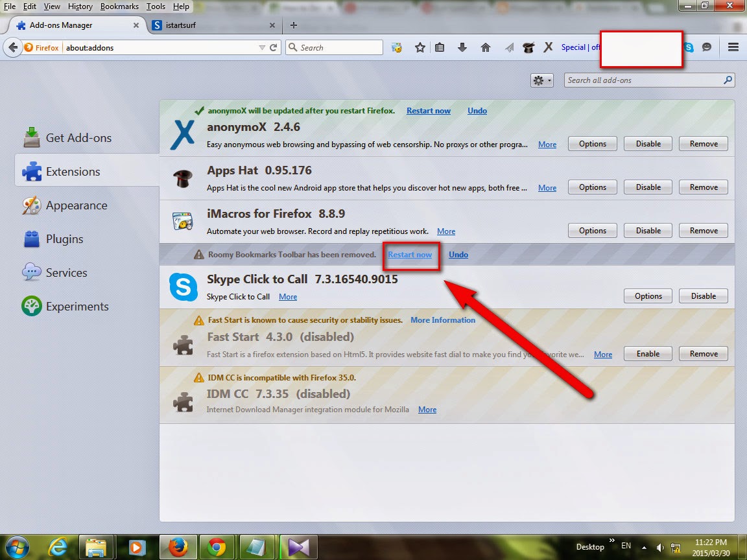Go back with the Firefox back arrow
Viewport: 747px width, 560px height.
click(x=13, y=47)
